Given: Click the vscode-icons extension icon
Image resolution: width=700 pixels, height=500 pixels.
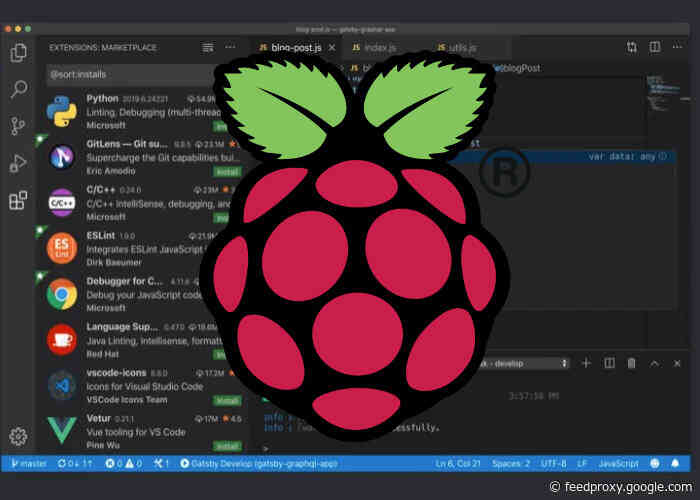Looking at the screenshot, I should [62, 385].
